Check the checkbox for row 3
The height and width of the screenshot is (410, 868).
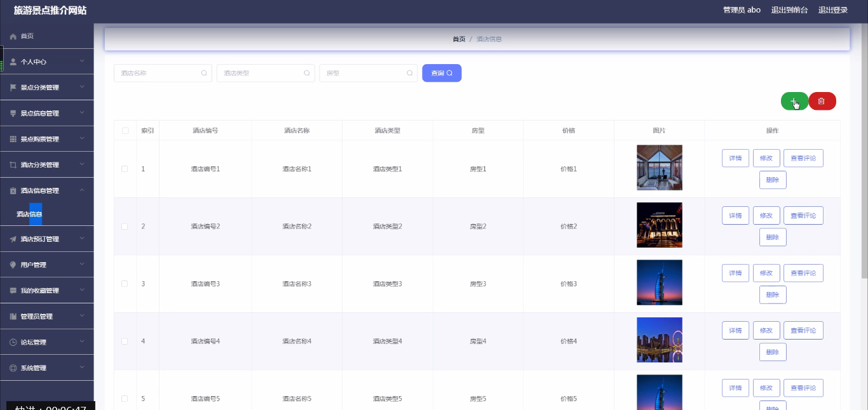point(125,284)
